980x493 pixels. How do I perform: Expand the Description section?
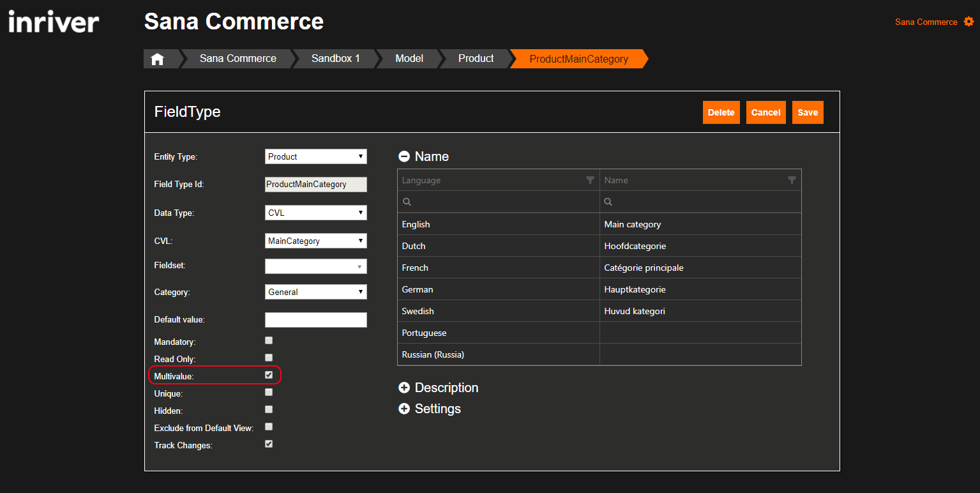(x=404, y=388)
